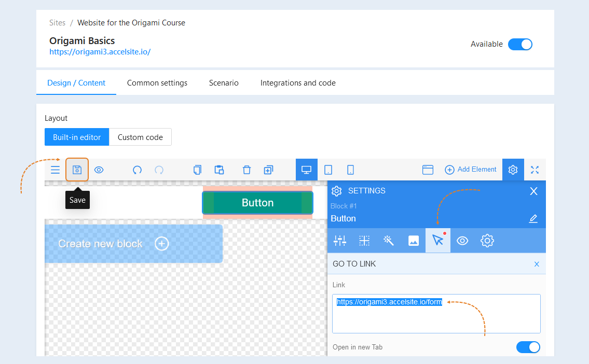This screenshot has width=589, height=364.
Task: Open the visibility eye settings tab
Action: 462,241
